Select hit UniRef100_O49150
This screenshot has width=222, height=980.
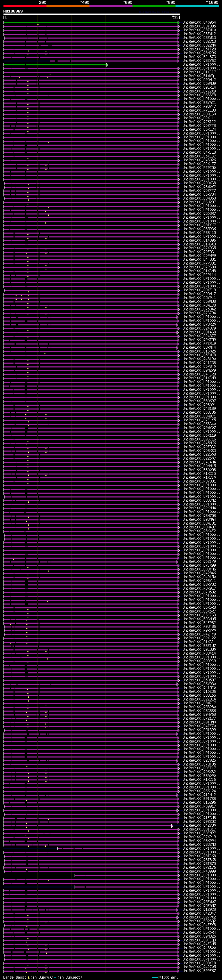[199, 577]
